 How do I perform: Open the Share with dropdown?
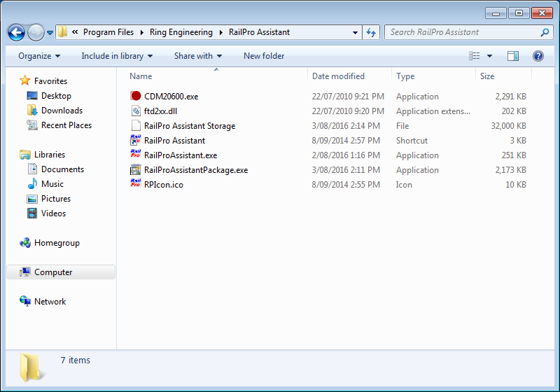coord(198,56)
